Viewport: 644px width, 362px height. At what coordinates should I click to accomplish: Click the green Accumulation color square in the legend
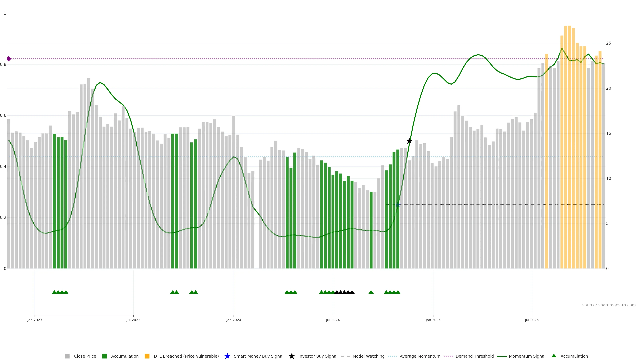point(104,356)
